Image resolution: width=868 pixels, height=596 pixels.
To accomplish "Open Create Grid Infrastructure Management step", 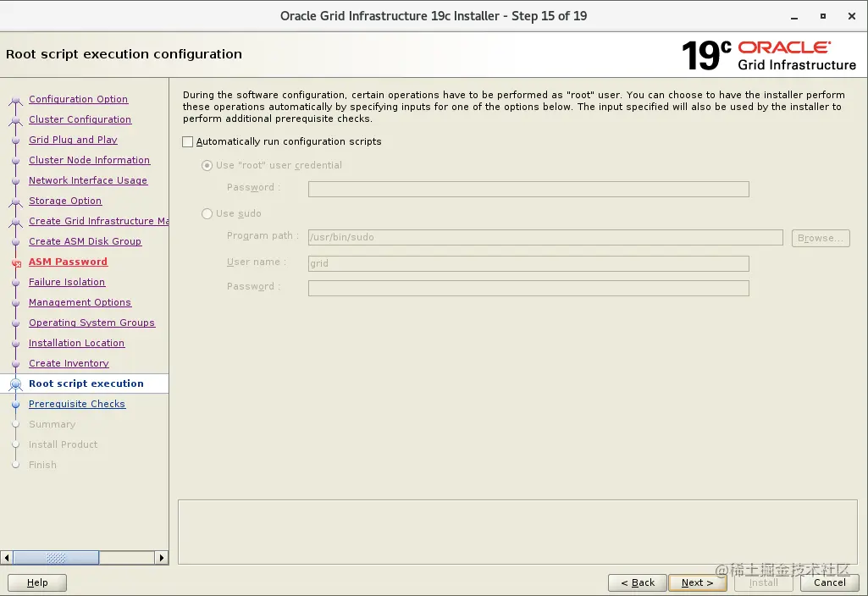I will (x=98, y=221).
